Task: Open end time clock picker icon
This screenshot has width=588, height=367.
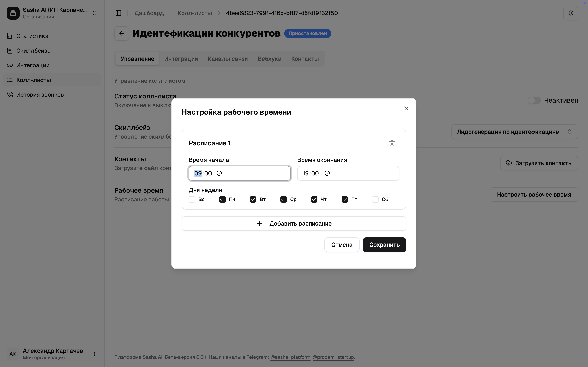Action: click(327, 173)
